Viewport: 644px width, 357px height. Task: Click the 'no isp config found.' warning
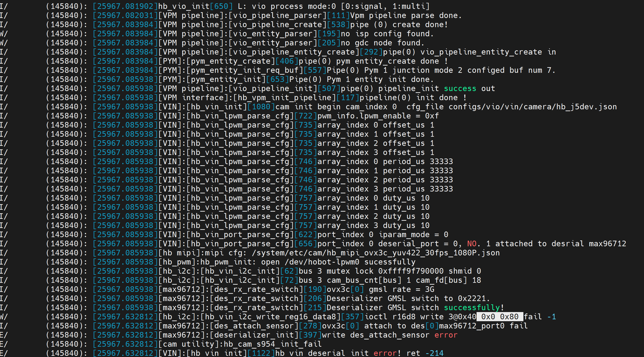point(387,34)
